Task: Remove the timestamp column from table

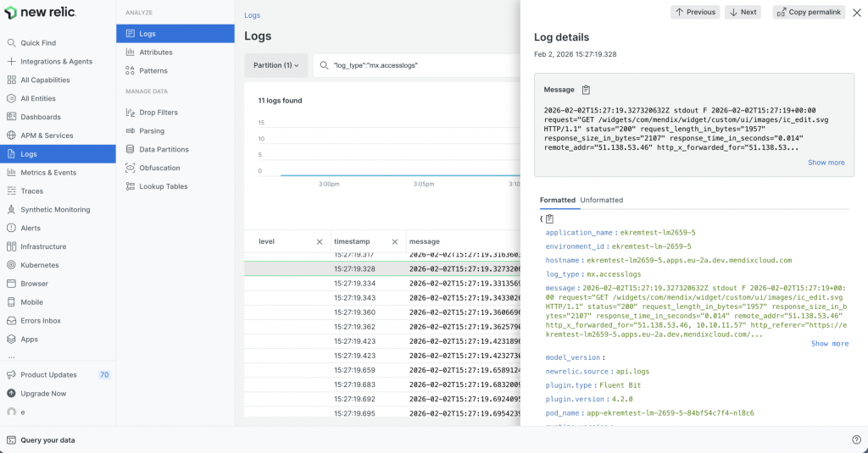Action: (x=394, y=242)
